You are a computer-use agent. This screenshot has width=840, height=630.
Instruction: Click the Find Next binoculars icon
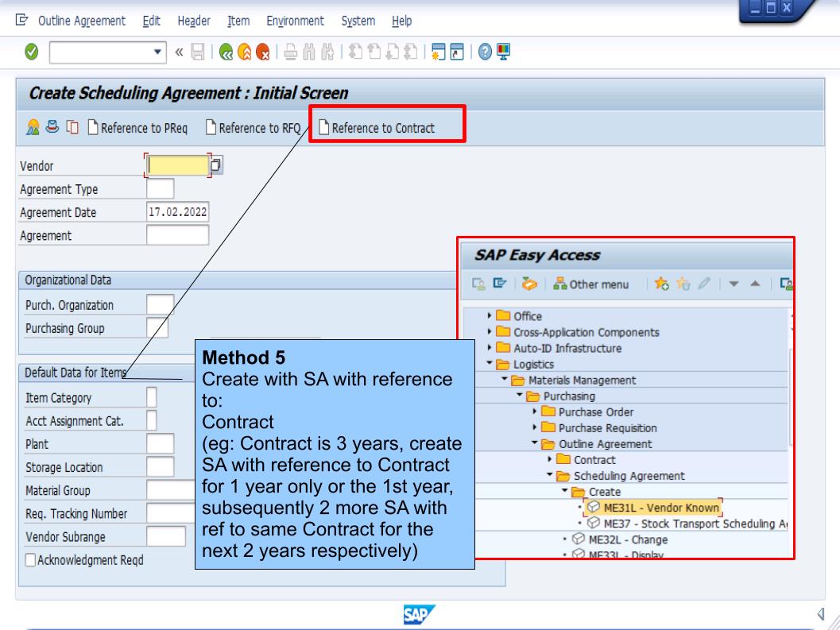point(327,52)
